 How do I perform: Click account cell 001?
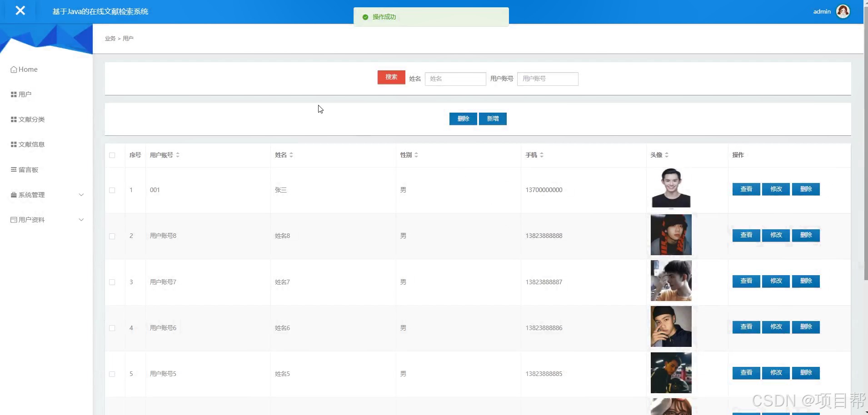155,190
